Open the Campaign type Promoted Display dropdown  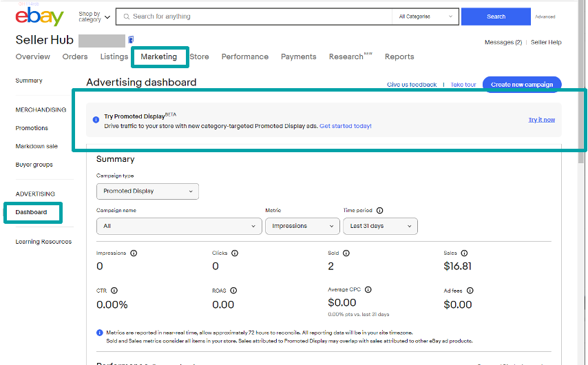(147, 191)
